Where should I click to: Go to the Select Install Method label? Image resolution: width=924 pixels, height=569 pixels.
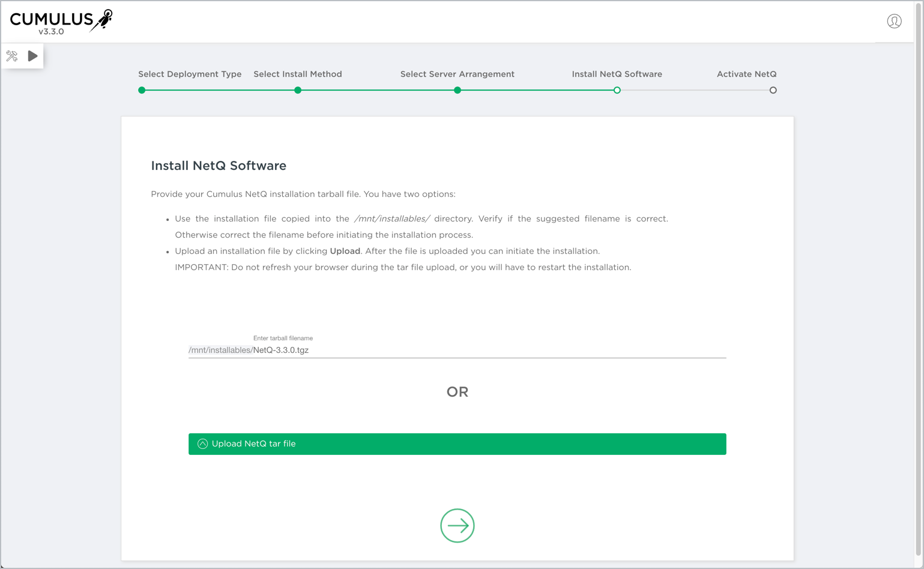pyautogui.click(x=298, y=74)
